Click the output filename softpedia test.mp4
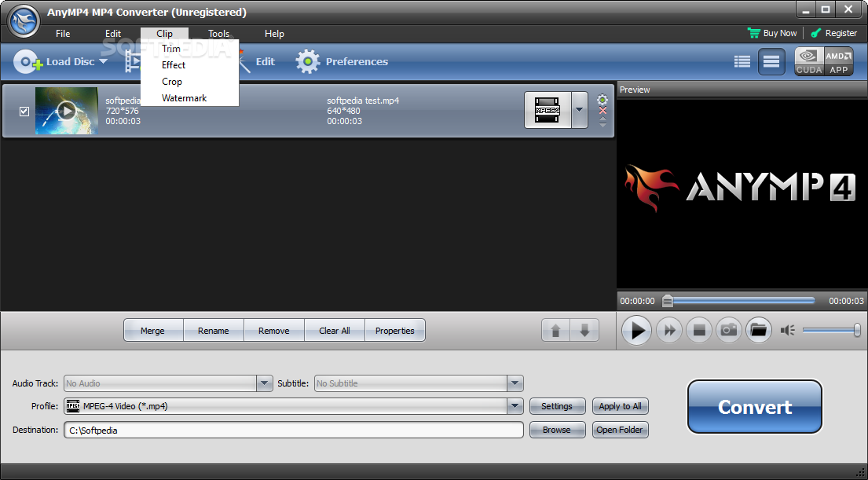This screenshot has width=868, height=480. pyautogui.click(x=363, y=101)
